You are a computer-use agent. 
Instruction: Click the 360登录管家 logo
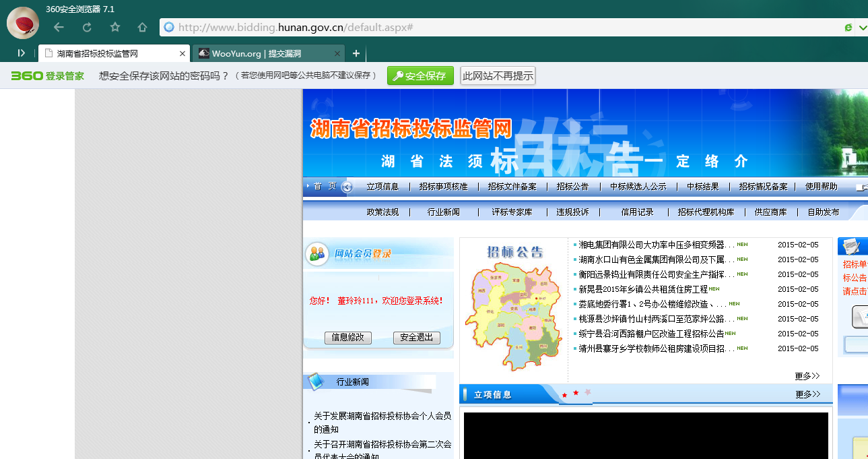pyautogui.click(x=48, y=76)
